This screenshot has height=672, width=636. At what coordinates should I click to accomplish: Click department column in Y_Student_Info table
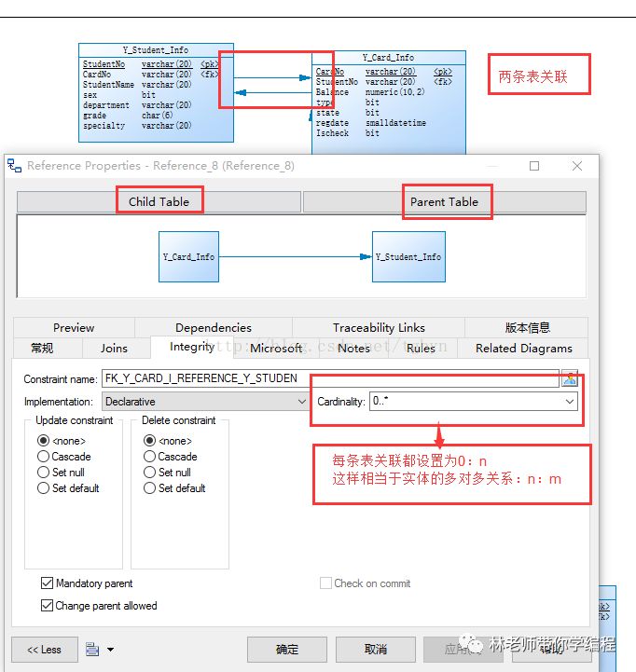click(106, 105)
